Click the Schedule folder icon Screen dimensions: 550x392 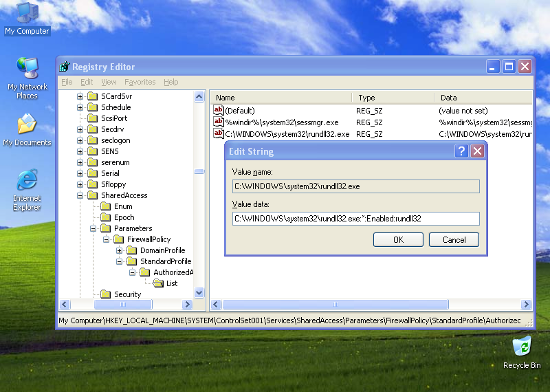(x=93, y=107)
